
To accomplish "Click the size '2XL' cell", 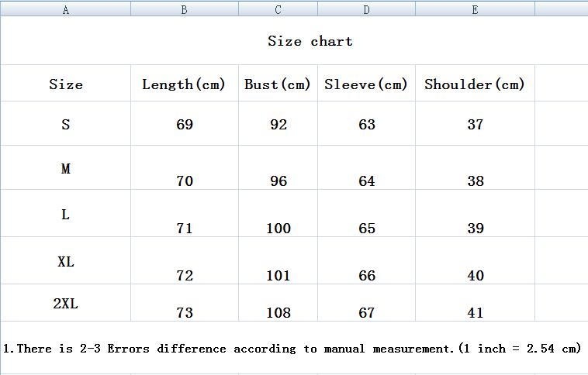I will pos(66,304).
